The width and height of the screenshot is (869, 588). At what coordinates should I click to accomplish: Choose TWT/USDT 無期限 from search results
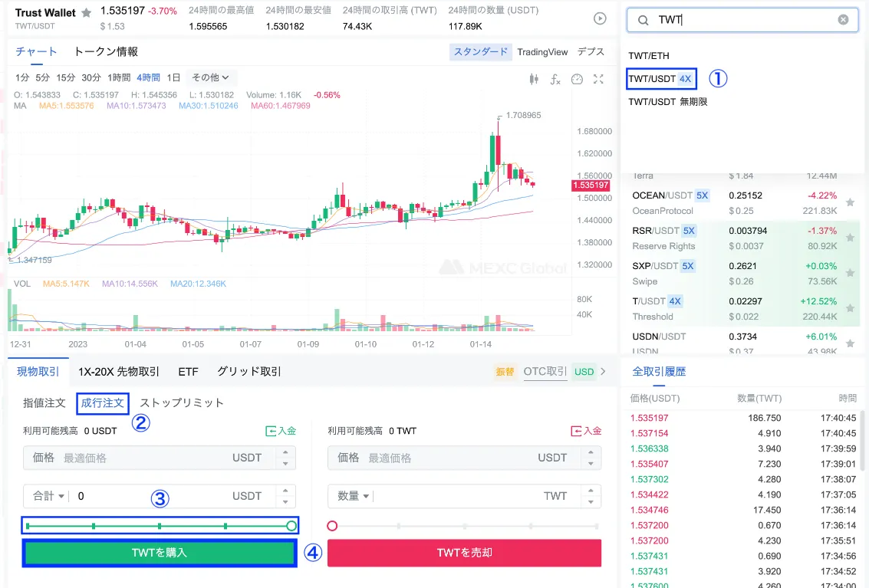(668, 102)
